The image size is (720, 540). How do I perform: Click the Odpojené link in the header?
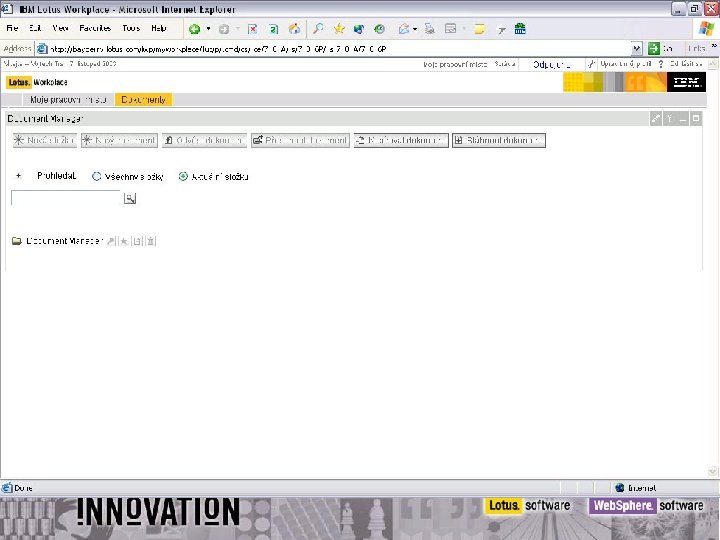click(x=552, y=65)
